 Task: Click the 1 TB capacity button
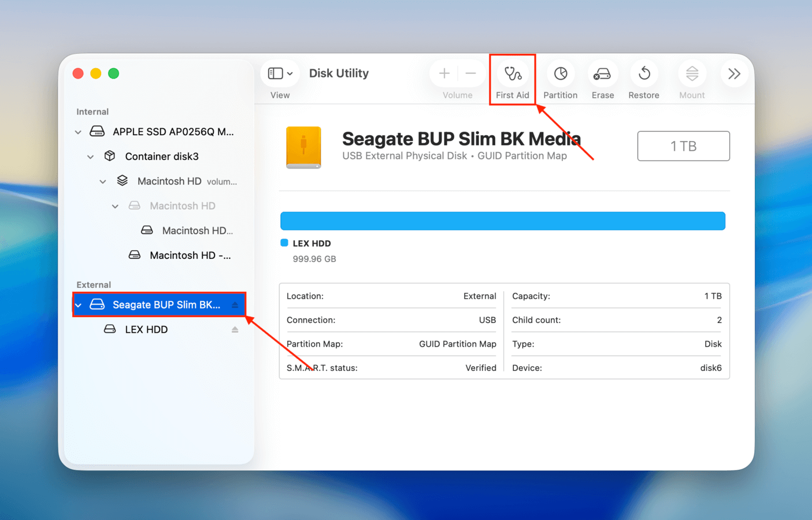[683, 146]
